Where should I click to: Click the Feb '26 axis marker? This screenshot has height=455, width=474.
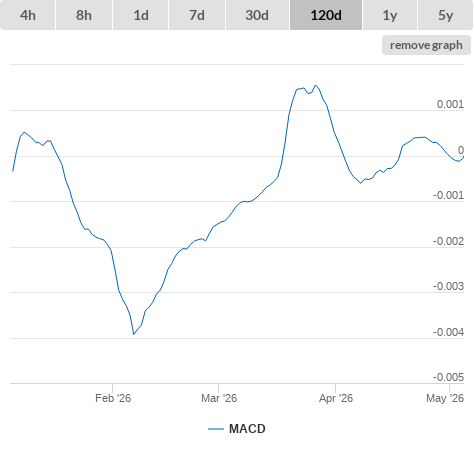[x=113, y=398]
